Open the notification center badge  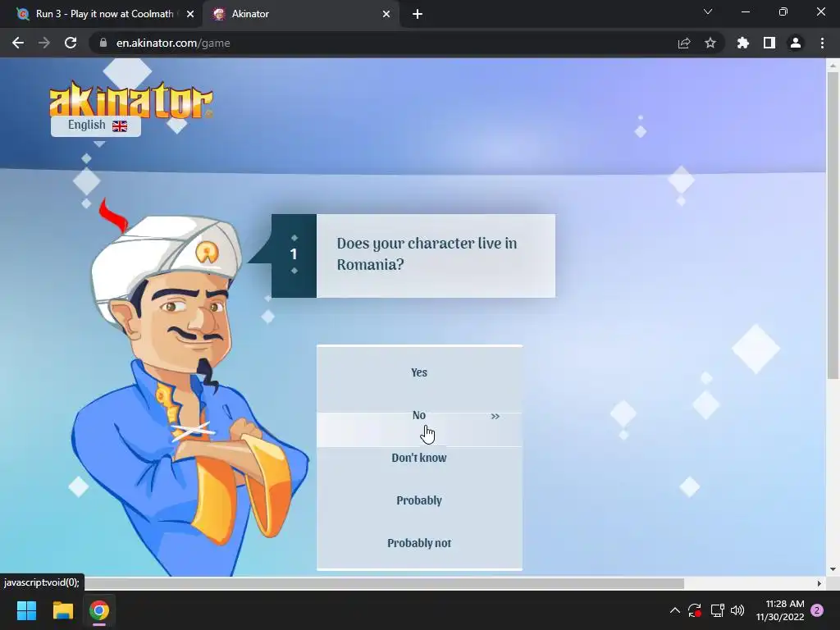point(817,610)
